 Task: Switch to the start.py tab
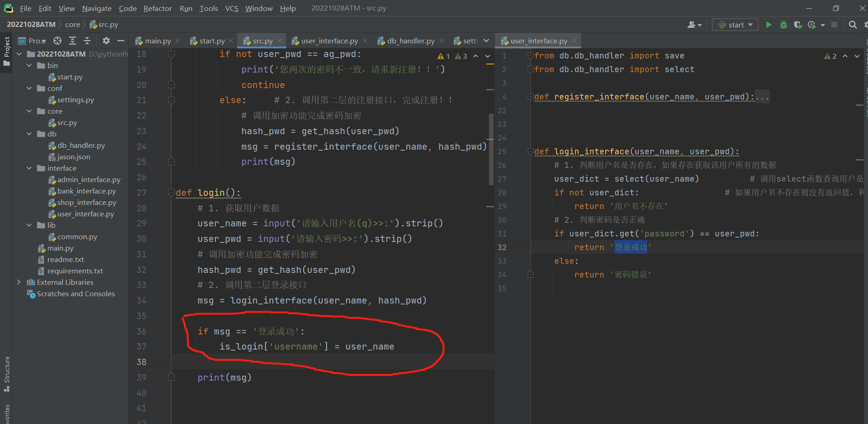pos(211,41)
